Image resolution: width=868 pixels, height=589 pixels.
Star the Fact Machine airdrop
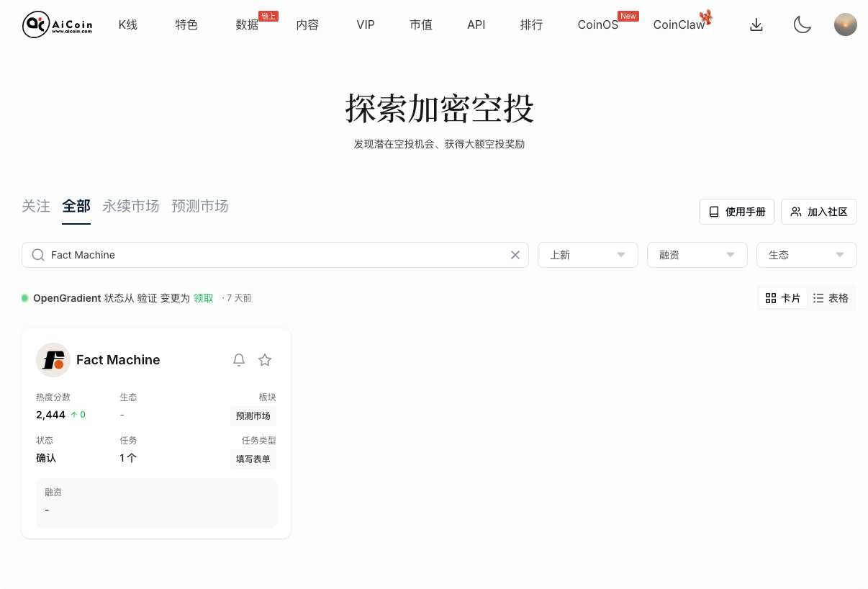click(265, 359)
